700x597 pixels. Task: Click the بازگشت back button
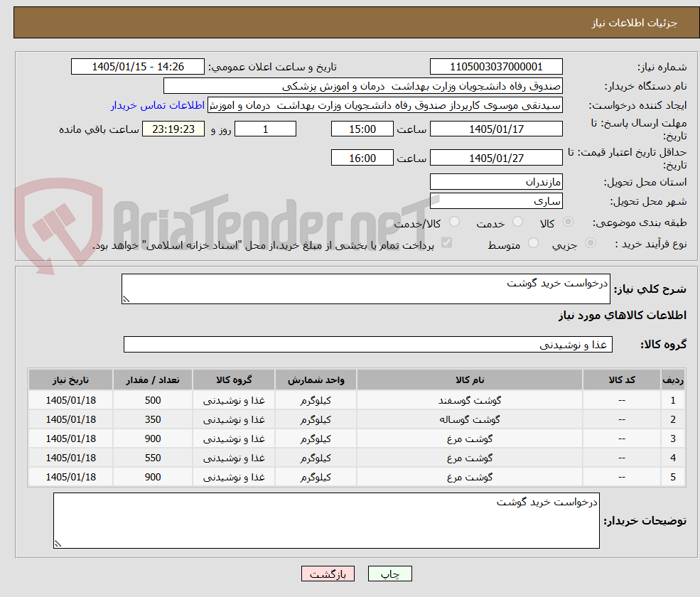pos(328,574)
